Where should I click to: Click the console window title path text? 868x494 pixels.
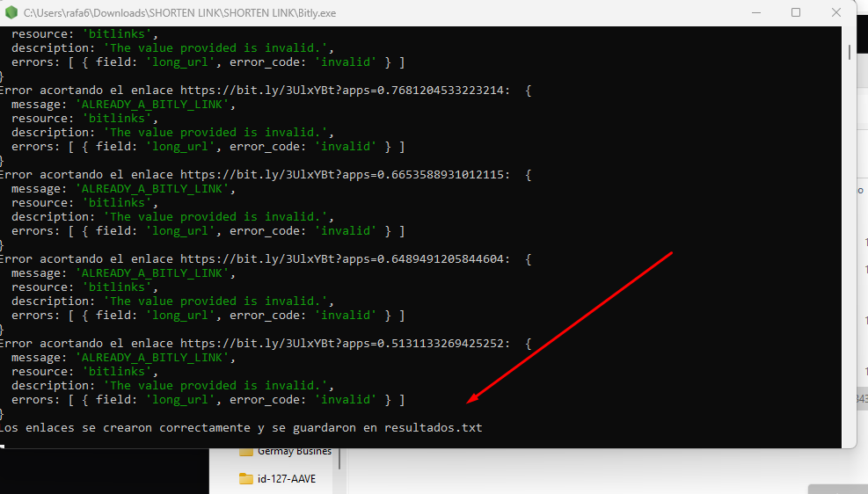180,12
